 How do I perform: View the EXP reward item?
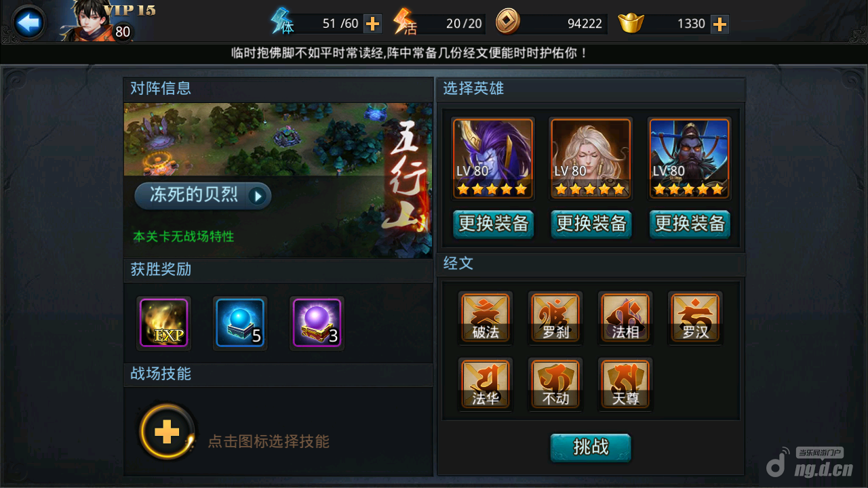(x=163, y=323)
